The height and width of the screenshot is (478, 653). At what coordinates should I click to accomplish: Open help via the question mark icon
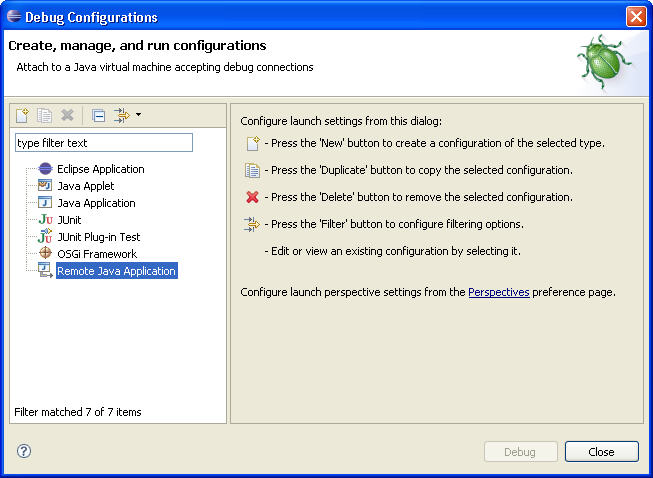tap(24, 451)
